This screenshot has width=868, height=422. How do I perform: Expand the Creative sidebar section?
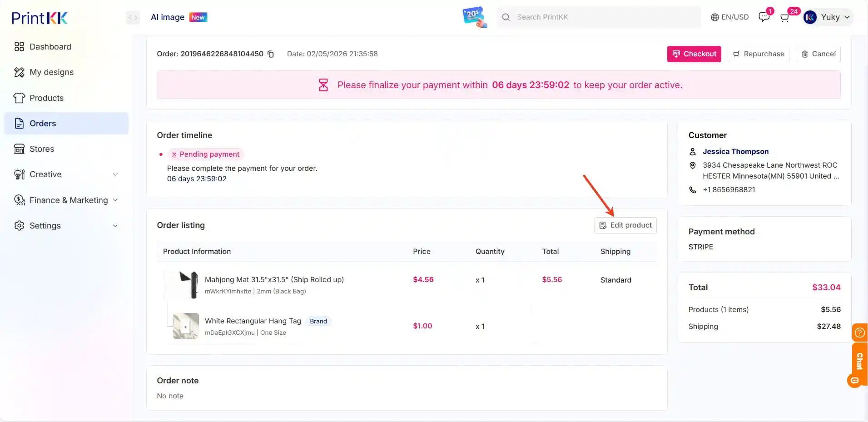(115, 174)
